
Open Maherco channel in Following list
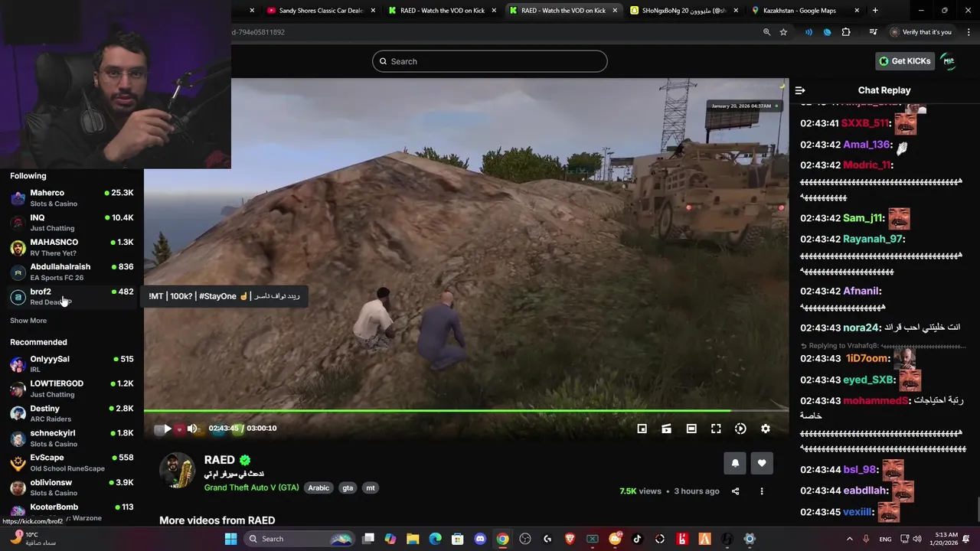[x=72, y=198]
